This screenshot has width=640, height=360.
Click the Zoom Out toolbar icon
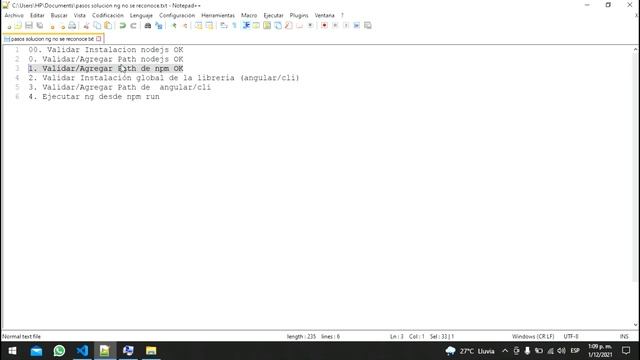[185, 26]
